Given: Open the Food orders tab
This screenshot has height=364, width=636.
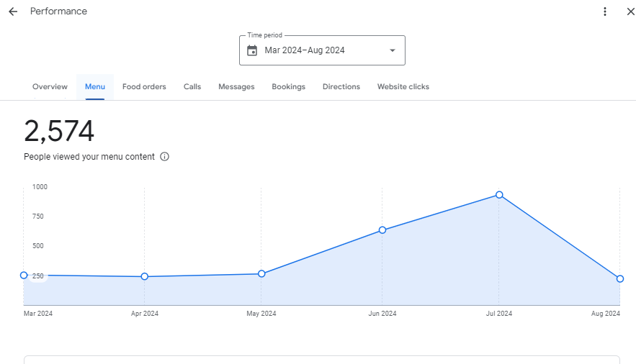Looking at the screenshot, I should click(x=144, y=87).
